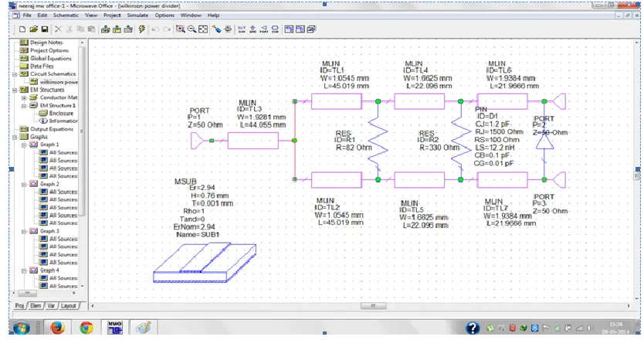Image resolution: width=644 pixels, height=340 pixels.
Task: Collapse the Graph 1 node
Action: pyautogui.click(x=24, y=144)
